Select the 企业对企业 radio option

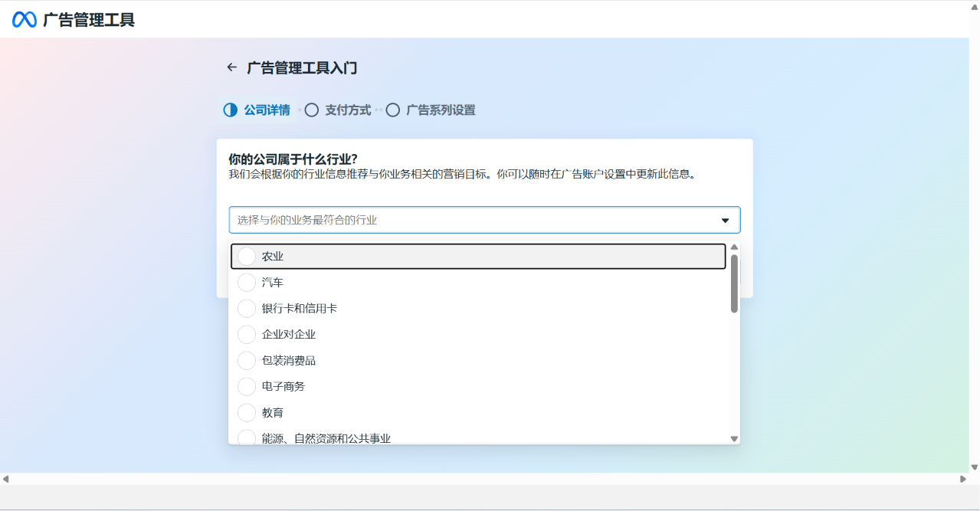(247, 335)
